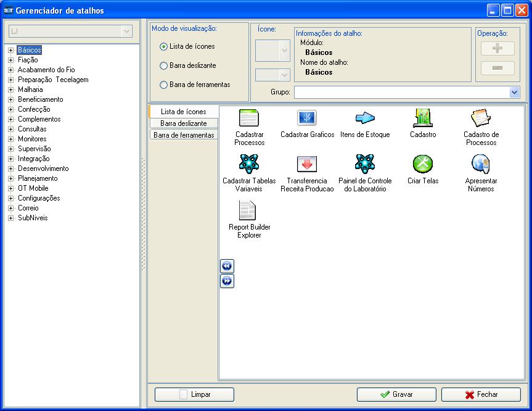Screen dimensions: 532x411
Task: Select the Apresentar Números icon
Action: coord(480,164)
